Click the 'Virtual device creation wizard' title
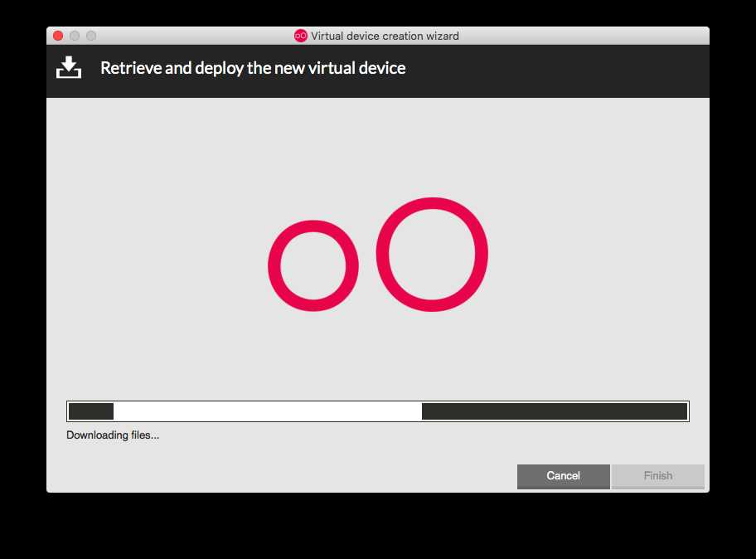The width and height of the screenshot is (756, 559). 385,36
